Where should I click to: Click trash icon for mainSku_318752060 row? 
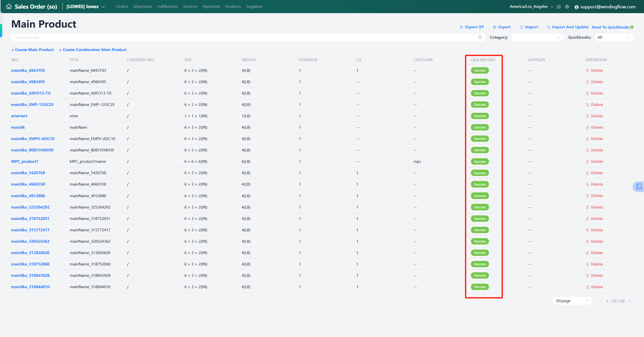(587, 264)
